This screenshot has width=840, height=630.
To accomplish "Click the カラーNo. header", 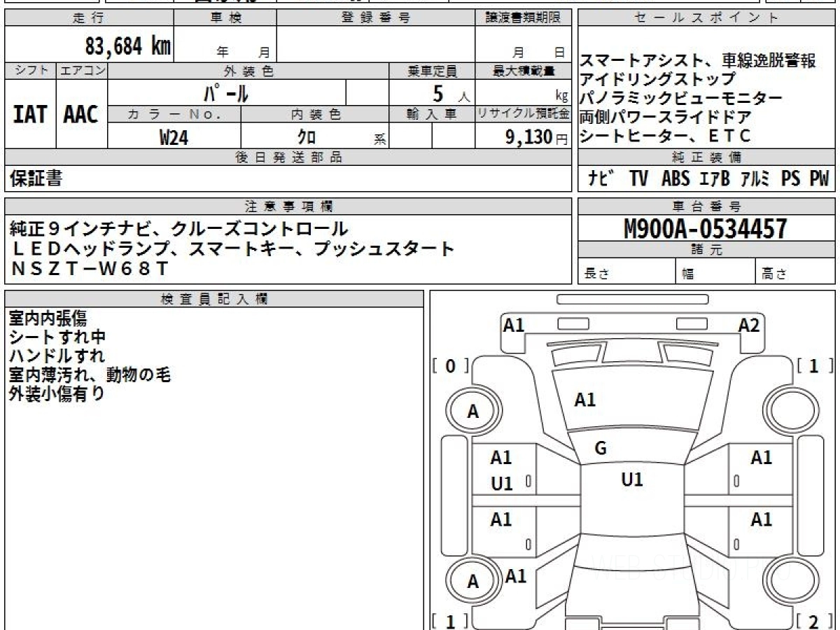I will pos(174,114).
